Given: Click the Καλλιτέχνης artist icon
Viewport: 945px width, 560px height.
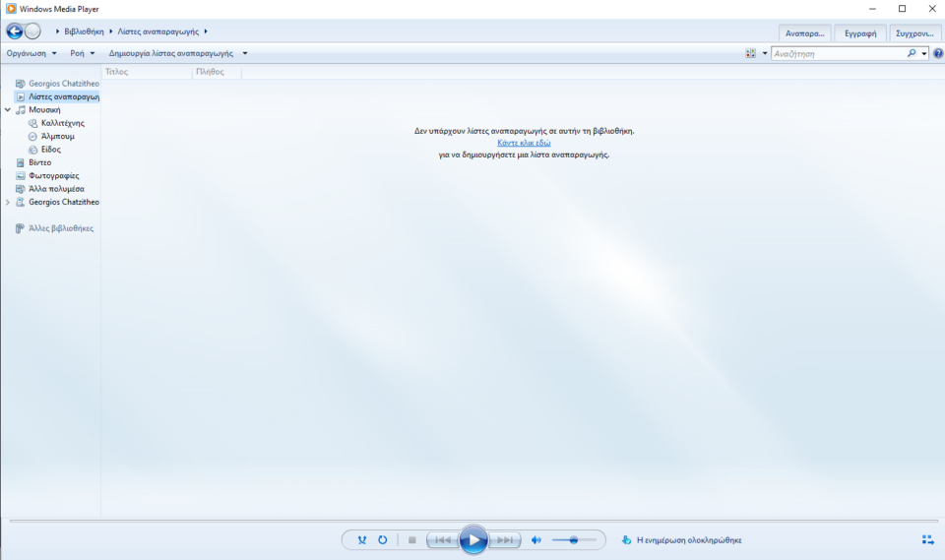Looking at the screenshot, I should [x=33, y=123].
